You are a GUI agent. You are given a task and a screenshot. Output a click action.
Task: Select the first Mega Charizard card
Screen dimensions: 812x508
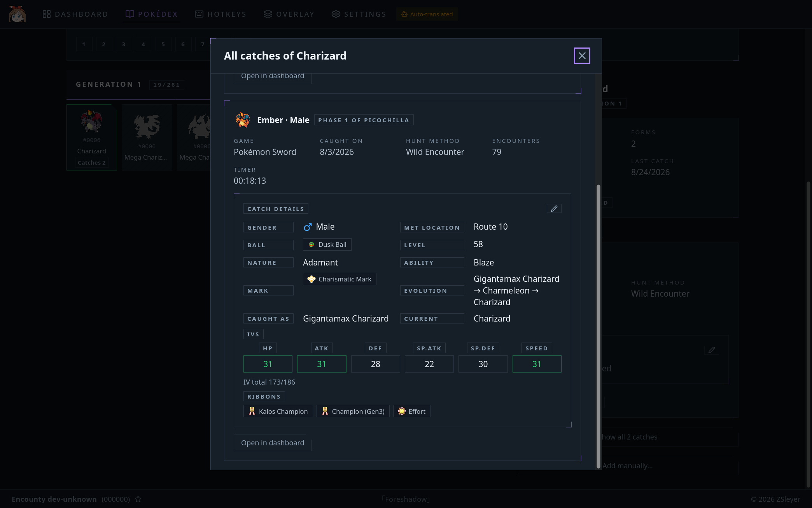[147, 137]
